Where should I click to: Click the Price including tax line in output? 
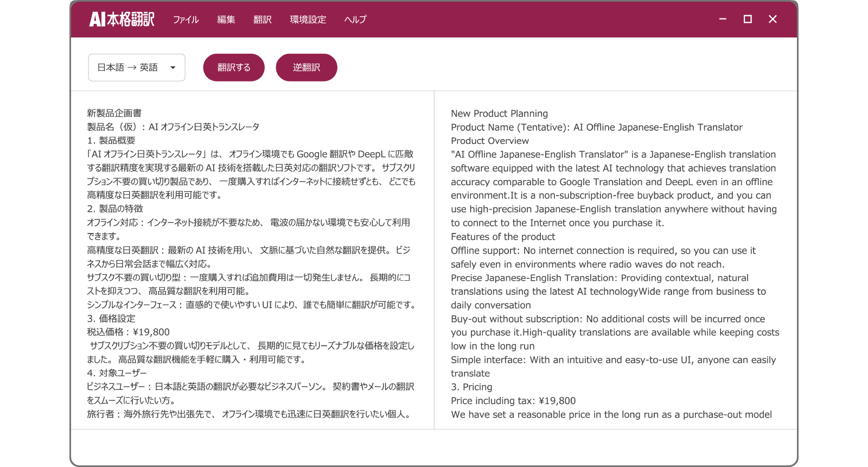(x=513, y=401)
